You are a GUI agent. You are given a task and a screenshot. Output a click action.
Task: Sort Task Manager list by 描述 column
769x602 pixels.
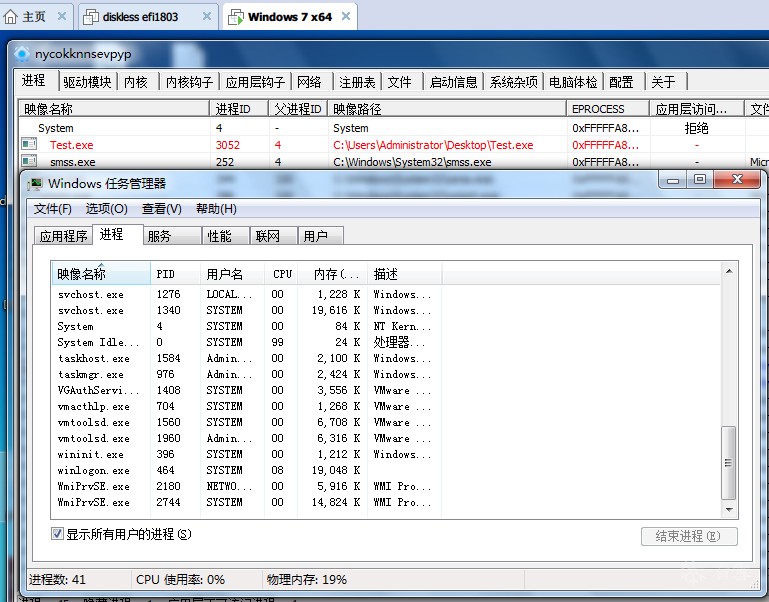pyautogui.click(x=405, y=274)
